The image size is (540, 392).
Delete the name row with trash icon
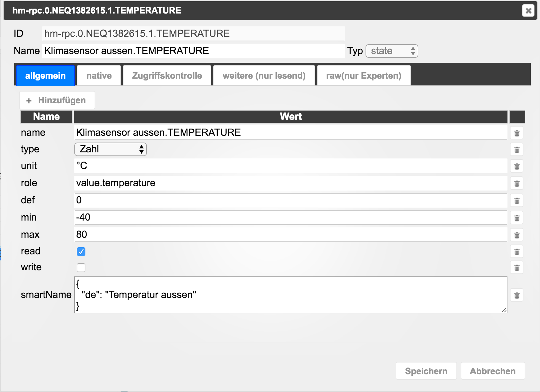coord(517,133)
